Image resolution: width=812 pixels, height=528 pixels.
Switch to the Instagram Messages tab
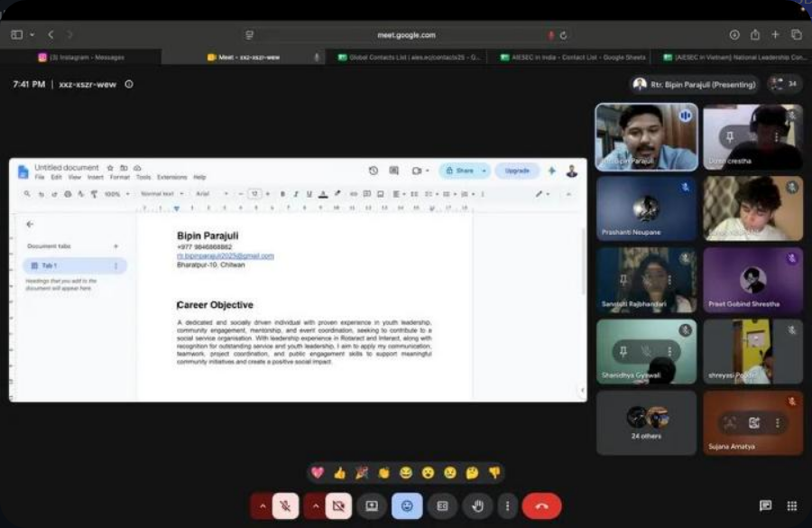pos(81,58)
